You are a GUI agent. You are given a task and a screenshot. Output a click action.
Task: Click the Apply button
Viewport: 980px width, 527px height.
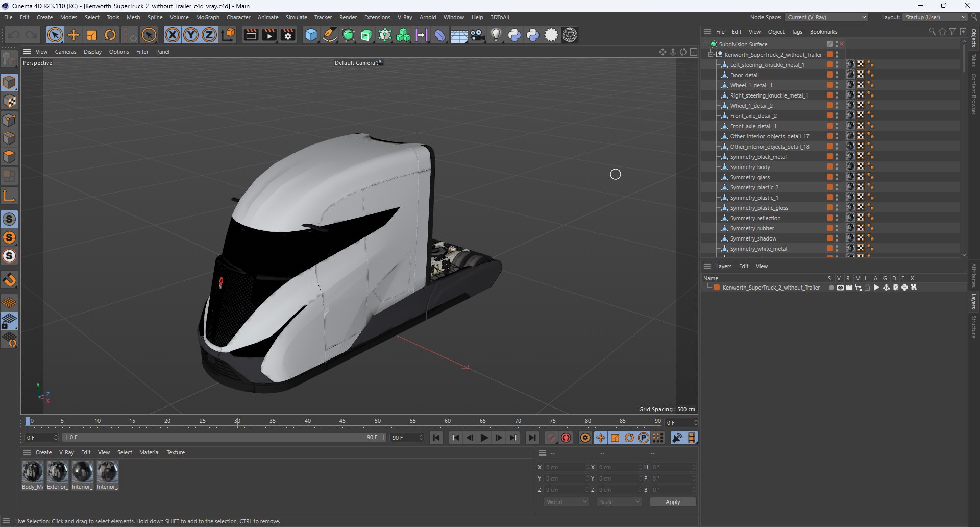673,502
